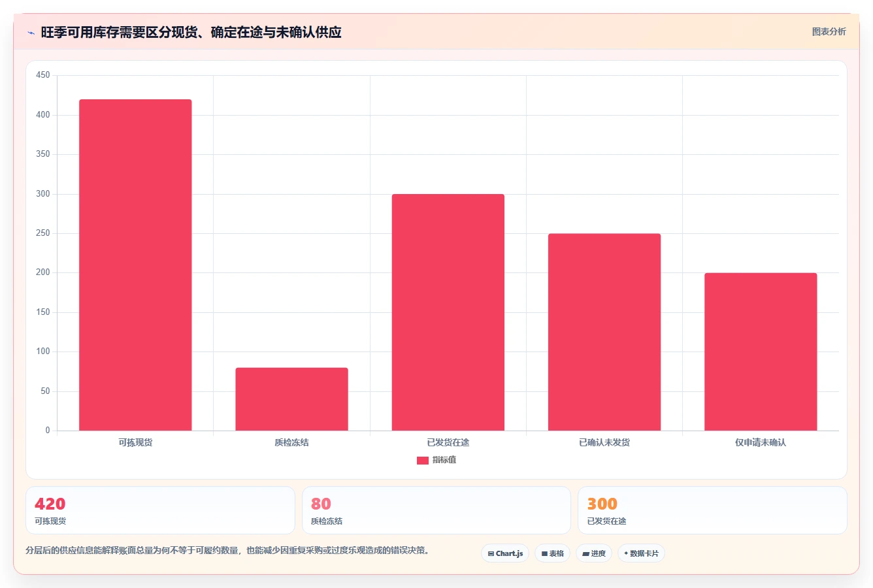Open the 300 已发货在途 data card
The width and height of the screenshot is (873, 588).
(712, 510)
